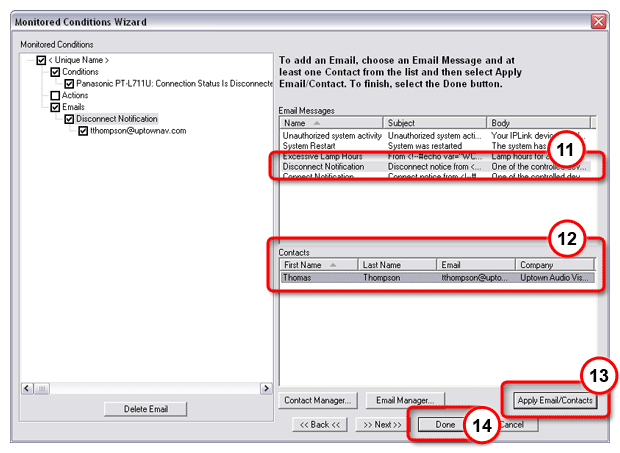The image size is (620, 453).
Task: Toggle the Unique Name checkbox
Action: [41, 61]
